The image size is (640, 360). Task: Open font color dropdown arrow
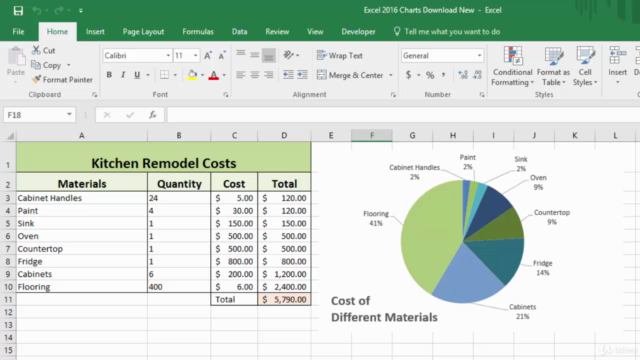click(x=224, y=75)
